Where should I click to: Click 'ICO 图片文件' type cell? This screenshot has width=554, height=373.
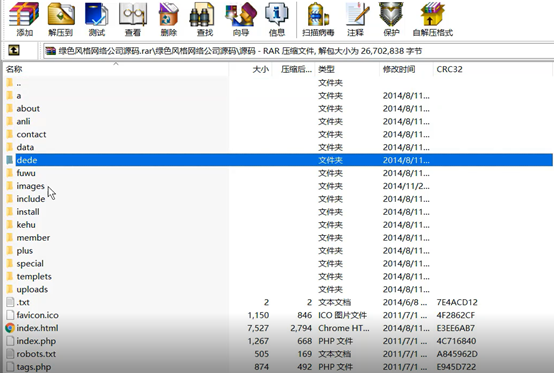342,315
